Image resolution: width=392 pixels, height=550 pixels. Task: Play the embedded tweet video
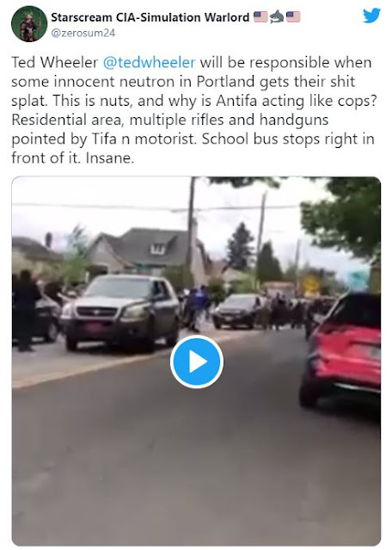coord(197,362)
